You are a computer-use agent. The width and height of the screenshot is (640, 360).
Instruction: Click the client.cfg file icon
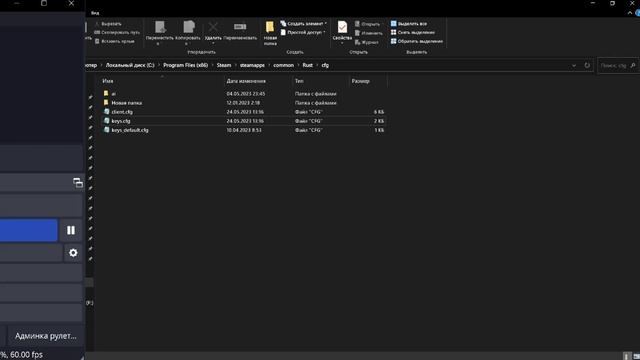(x=107, y=111)
